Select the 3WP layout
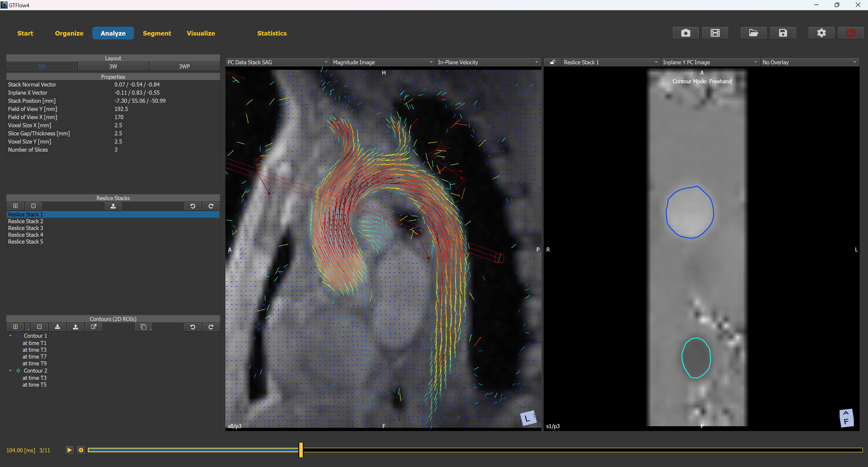The width and height of the screenshot is (868, 467). click(x=184, y=66)
